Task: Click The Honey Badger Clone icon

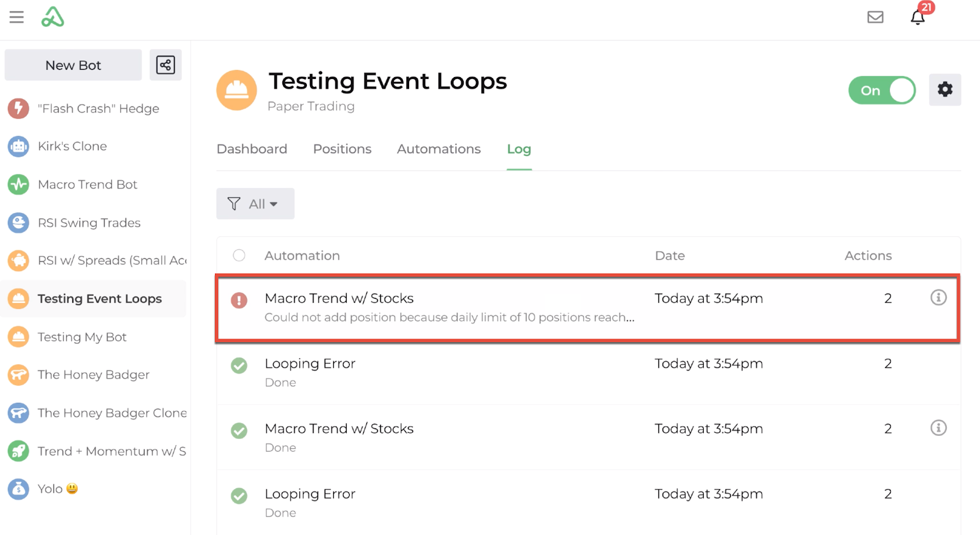Action: (18, 413)
